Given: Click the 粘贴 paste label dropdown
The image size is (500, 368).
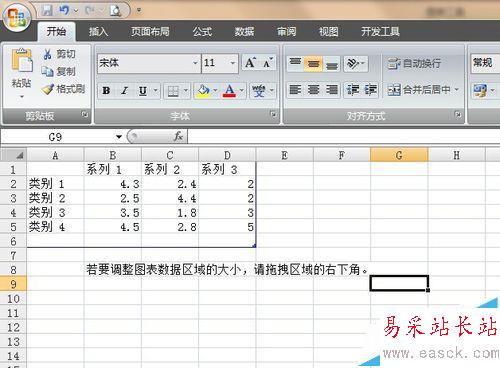Looking at the screenshot, I should [22, 87].
